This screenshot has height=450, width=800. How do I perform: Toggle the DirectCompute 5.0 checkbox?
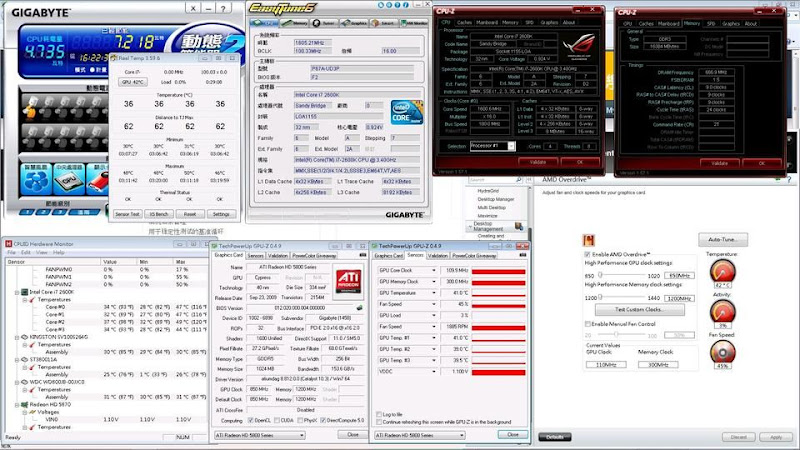coord(323,420)
